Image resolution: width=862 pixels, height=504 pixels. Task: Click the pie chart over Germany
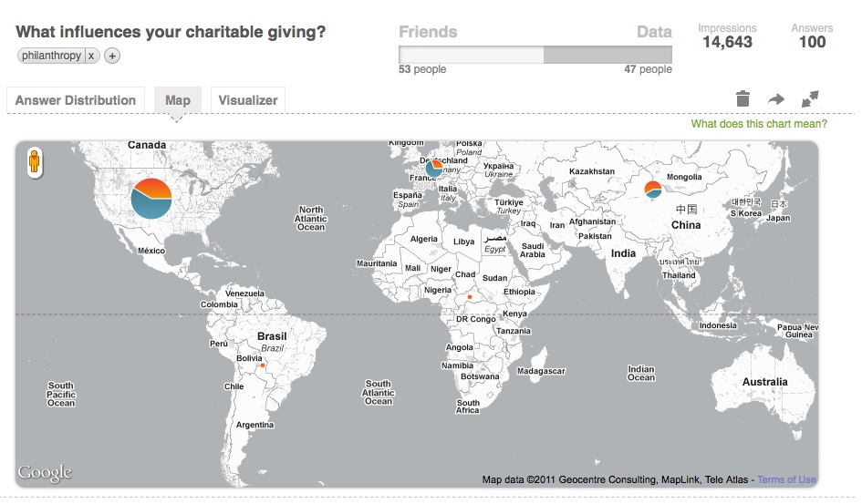point(434,168)
